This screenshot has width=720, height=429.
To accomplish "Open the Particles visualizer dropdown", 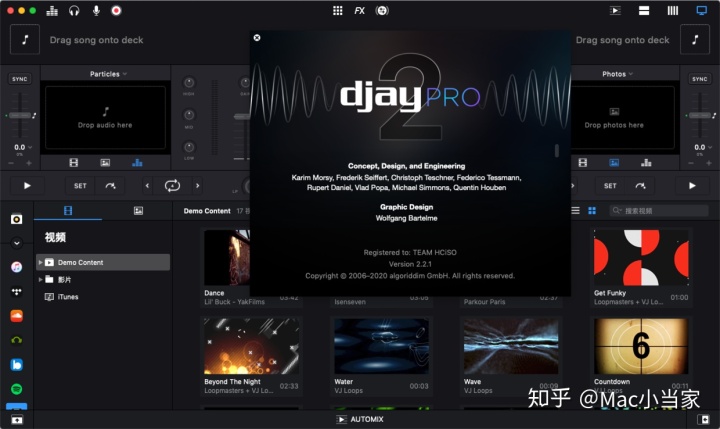I will [108, 74].
